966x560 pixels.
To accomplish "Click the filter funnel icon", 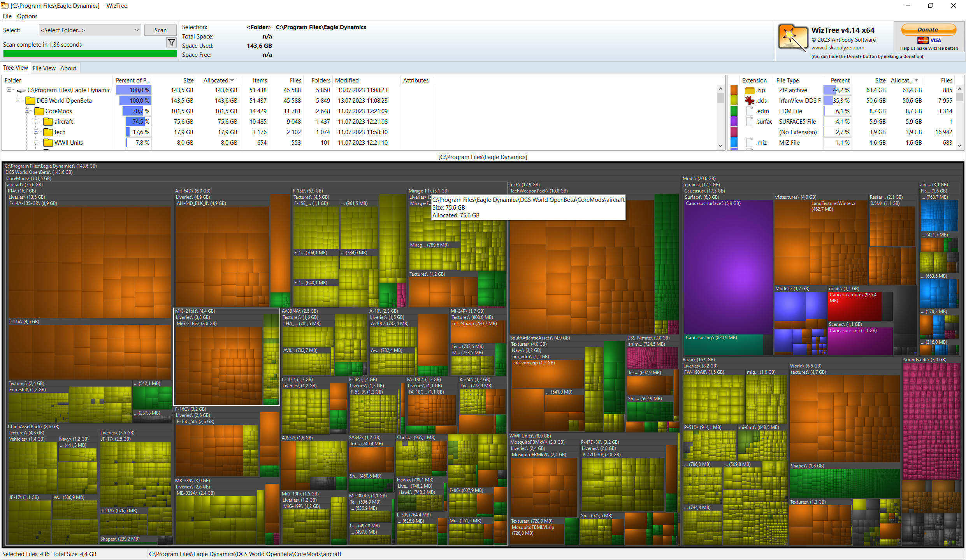I will [171, 42].
